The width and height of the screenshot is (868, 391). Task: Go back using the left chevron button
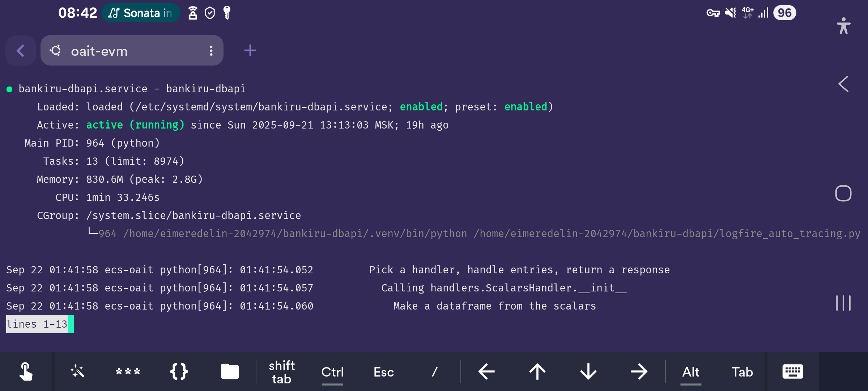21,51
